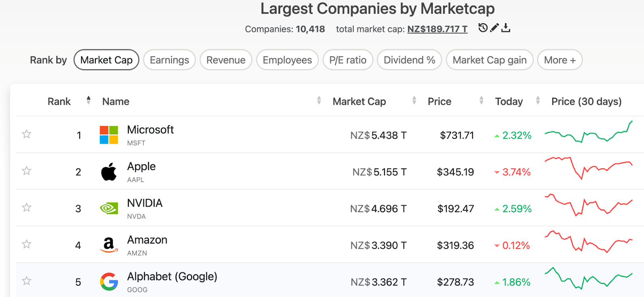The height and width of the screenshot is (297, 644).
Task: Click the $731.71 price
Action: coord(457,135)
